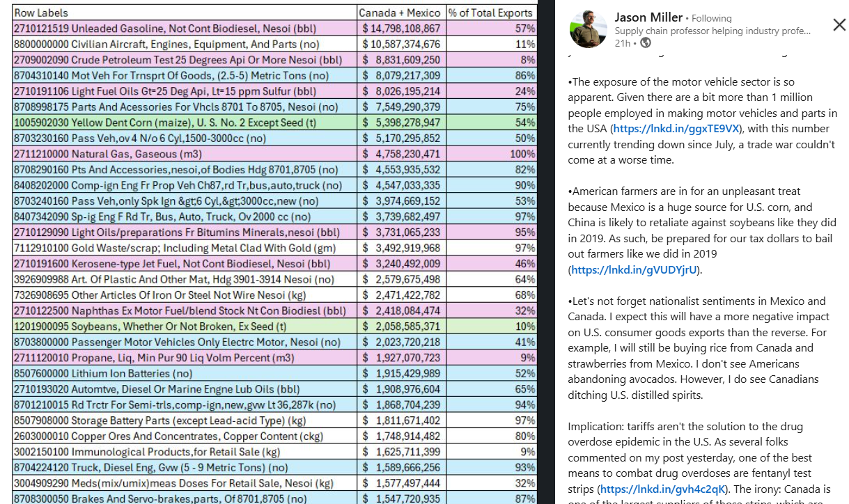Open the lnkd.in/gVUDYjrU farmer bailout link
This screenshot has height=504, width=849.
tap(634, 270)
